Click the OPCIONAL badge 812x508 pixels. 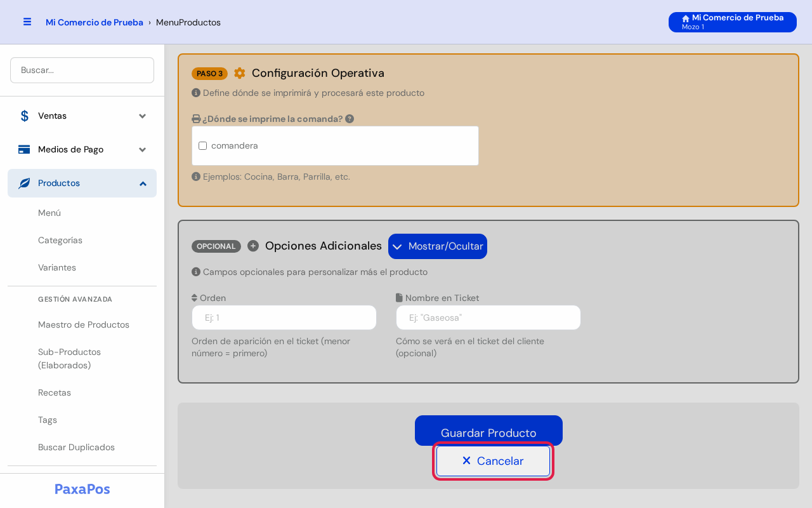coord(216,246)
